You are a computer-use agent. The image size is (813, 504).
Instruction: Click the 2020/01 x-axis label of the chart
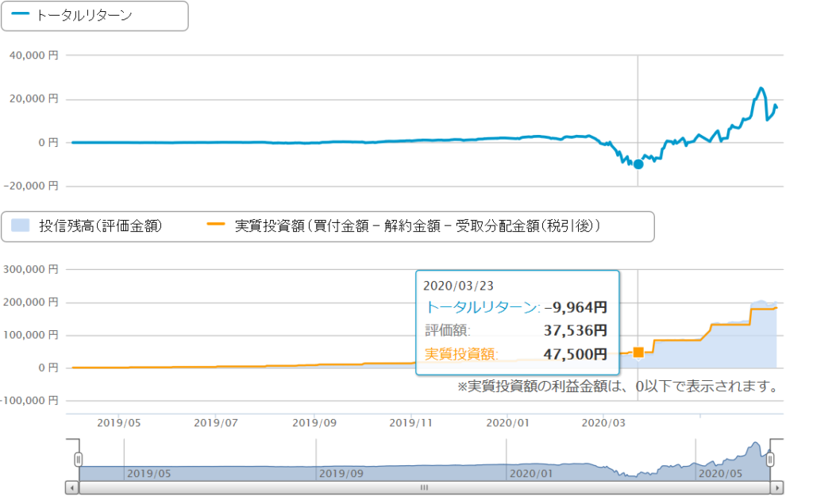coord(507,423)
